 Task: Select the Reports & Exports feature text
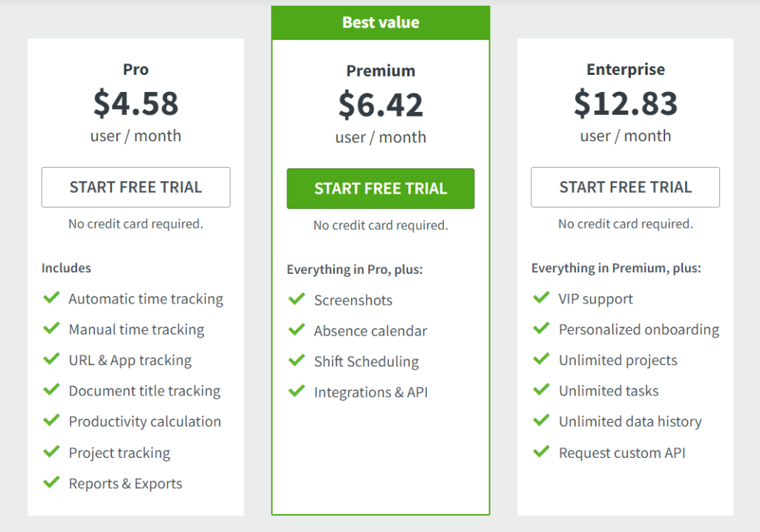pos(125,483)
